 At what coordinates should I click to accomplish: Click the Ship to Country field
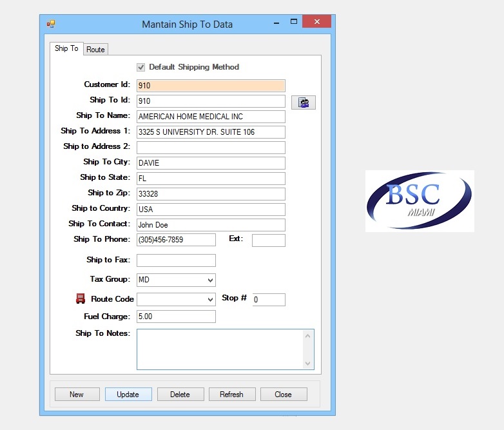211,209
